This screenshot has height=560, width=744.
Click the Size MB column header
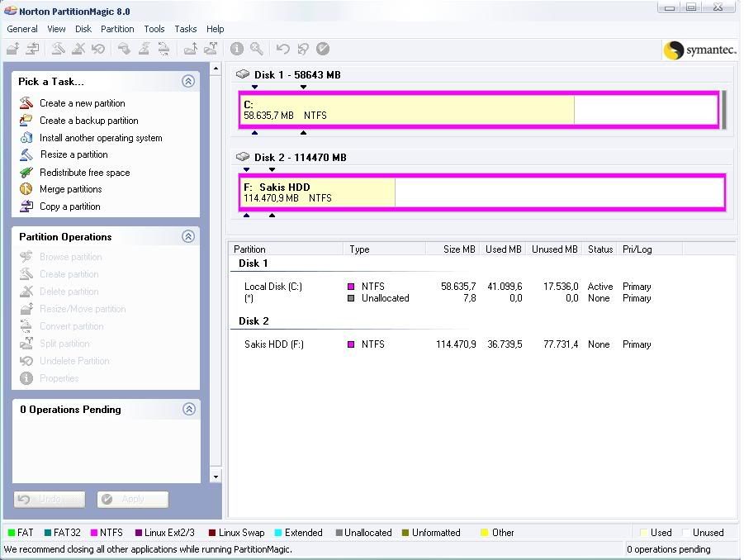click(x=459, y=249)
